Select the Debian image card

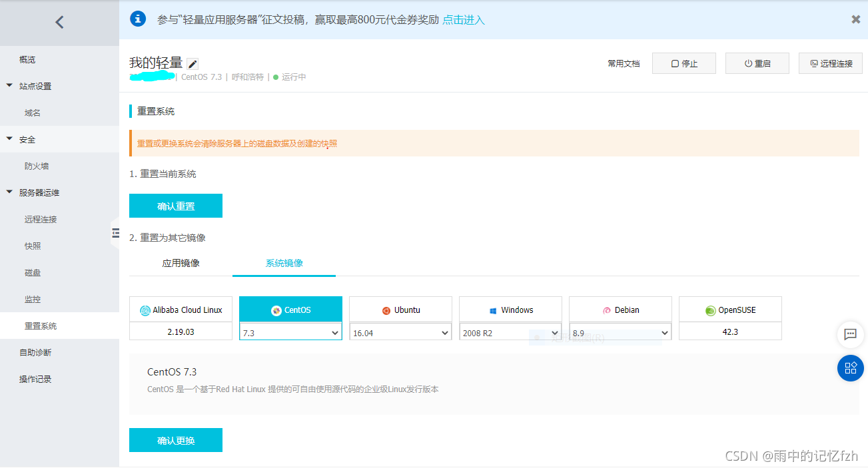click(620, 310)
